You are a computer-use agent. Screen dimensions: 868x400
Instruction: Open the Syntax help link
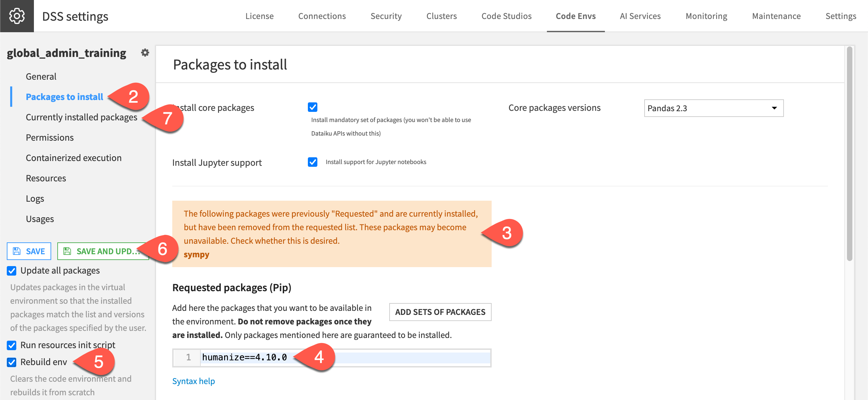coord(193,381)
